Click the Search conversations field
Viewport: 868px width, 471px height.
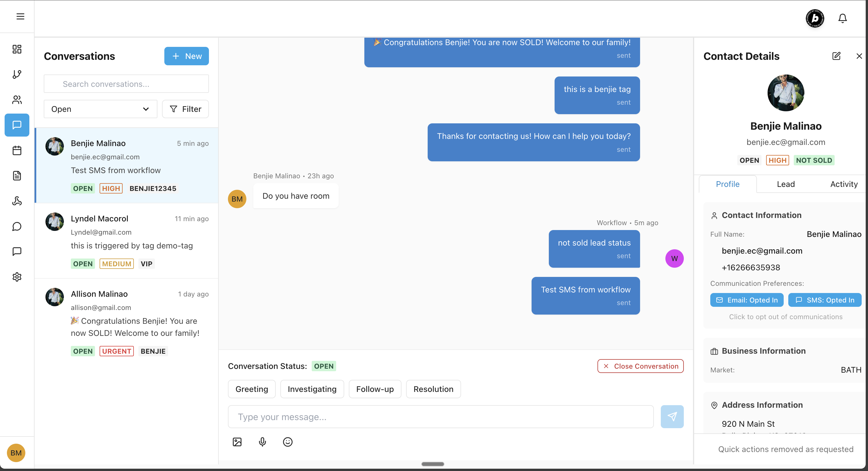pyautogui.click(x=126, y=84)
